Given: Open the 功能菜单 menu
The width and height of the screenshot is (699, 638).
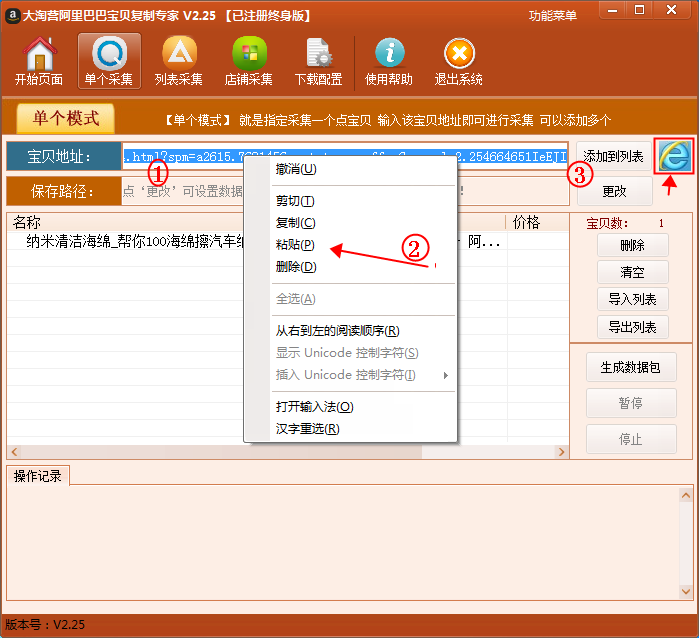Looking at the screenshot, I should 552,16.
